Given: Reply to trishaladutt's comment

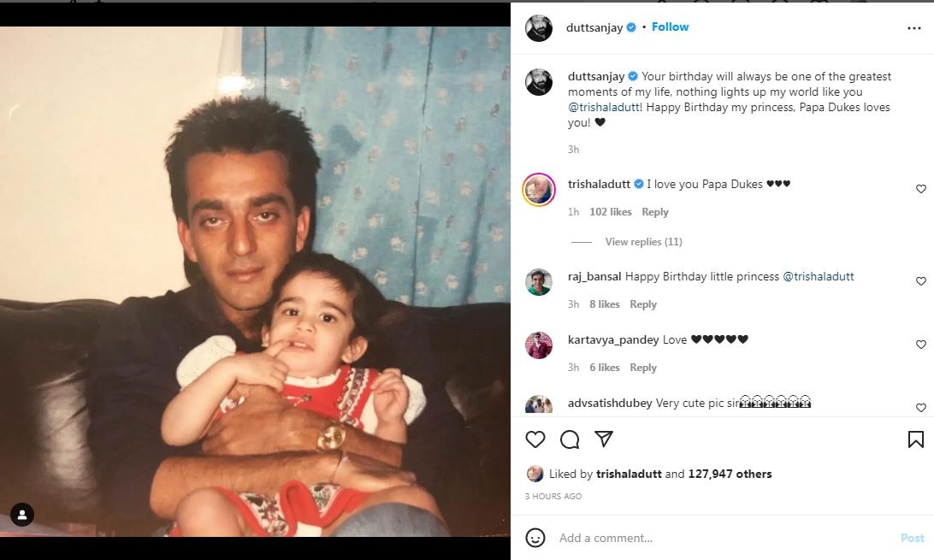Looking at the screenshot, I should 654,212.
